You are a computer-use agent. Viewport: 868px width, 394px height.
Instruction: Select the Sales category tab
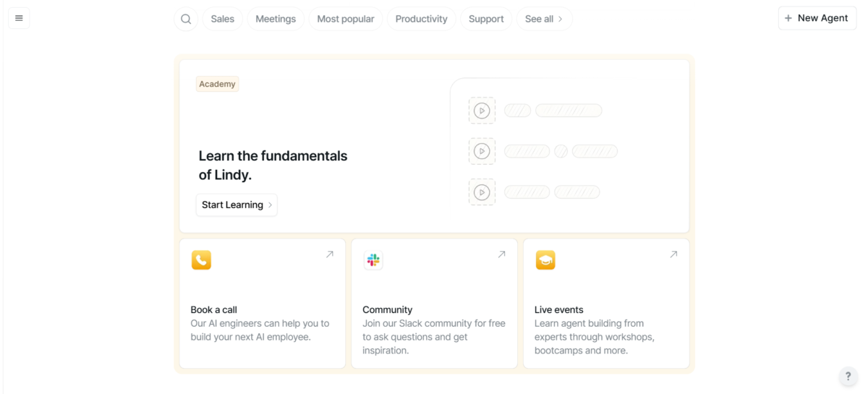[222, 19]
